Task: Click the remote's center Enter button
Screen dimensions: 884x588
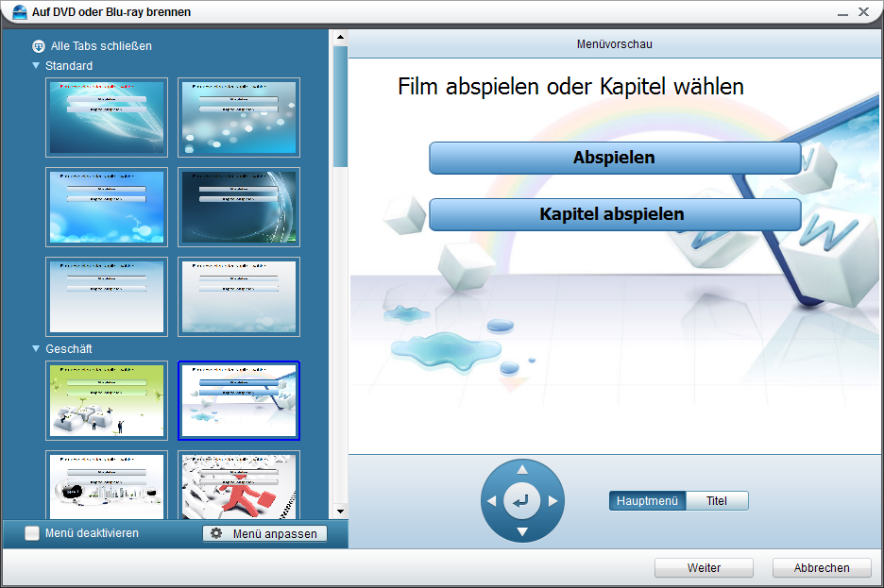Action: click(522, 501)
